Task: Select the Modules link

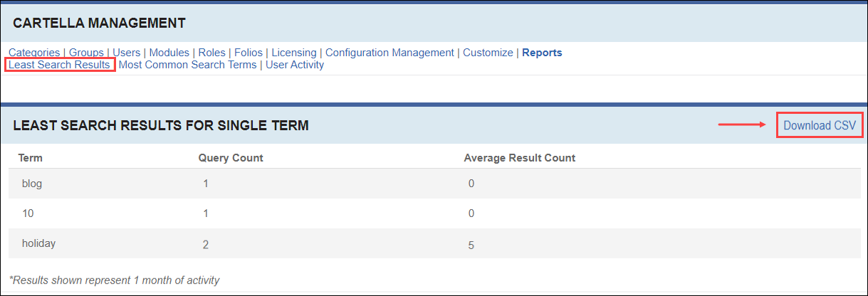Action: [x=169, y=53]
